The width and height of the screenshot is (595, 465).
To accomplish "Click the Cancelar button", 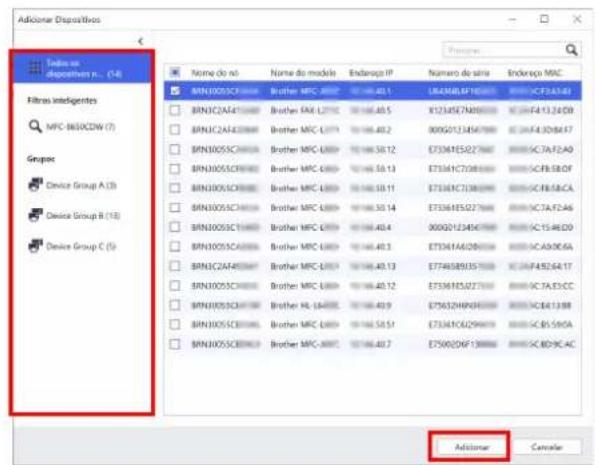I will pos(547,447).
